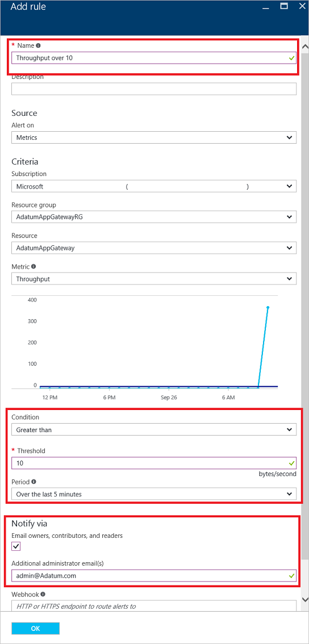Click the empty Description field
Viewport: 309px width, 644px height.
154,89
